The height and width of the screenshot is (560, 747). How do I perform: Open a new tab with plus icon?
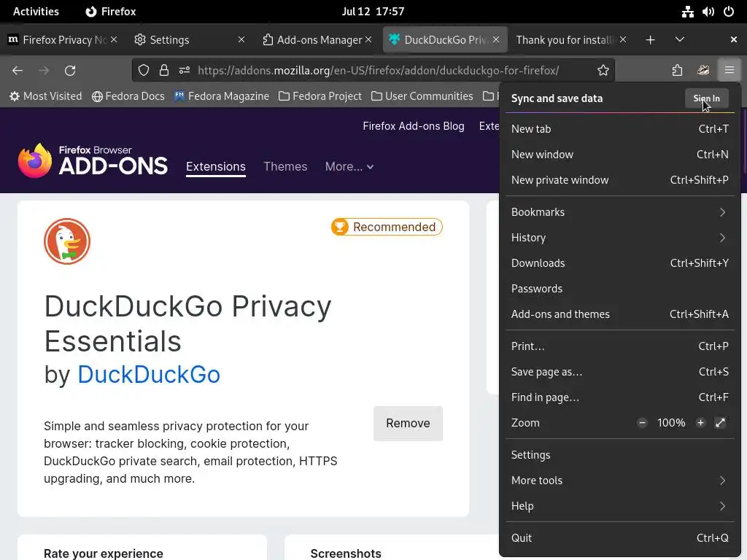650,39
